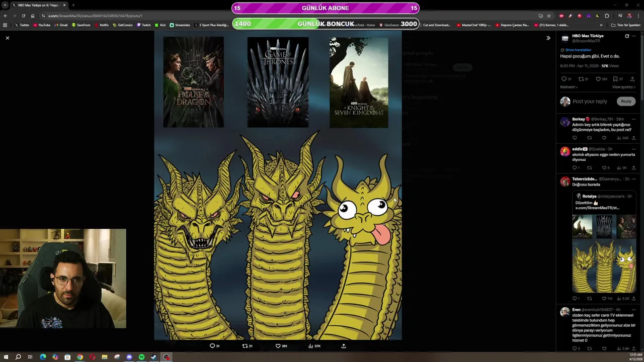Open a new browser tab
This screenshot has height=362, width=644.
click(73, 5)
